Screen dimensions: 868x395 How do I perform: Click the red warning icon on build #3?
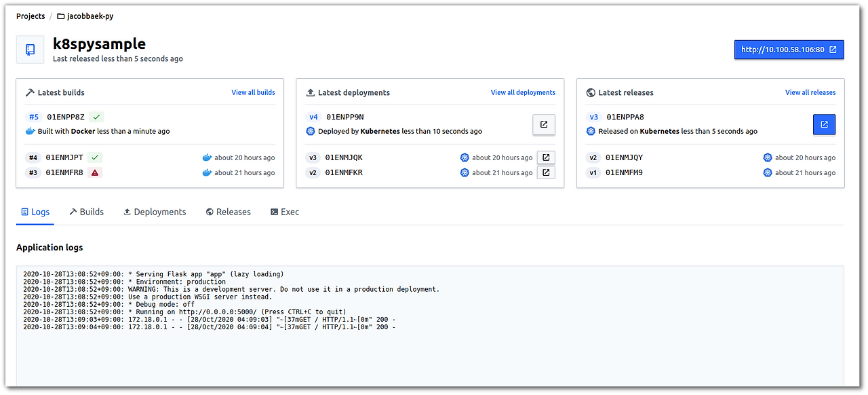pos(96,172)
